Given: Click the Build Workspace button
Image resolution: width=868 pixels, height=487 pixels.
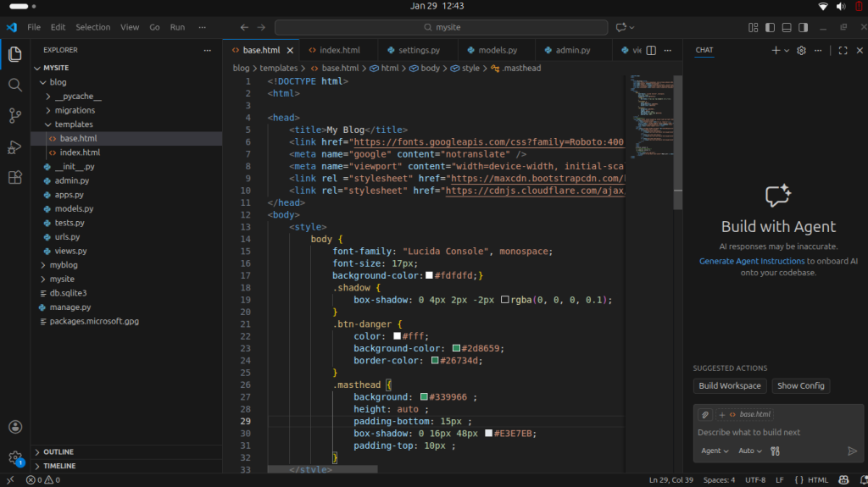Looking at the screenshot, I should (730, 385).
